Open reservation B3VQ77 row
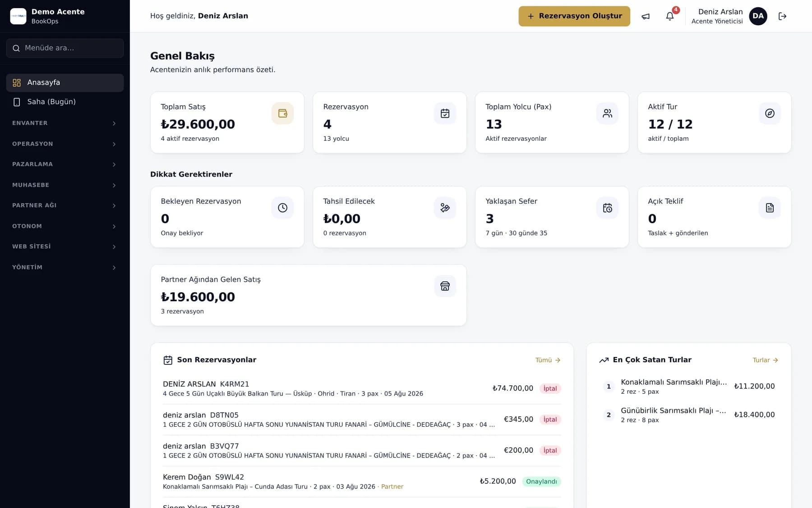Viewport: 812px width, 508px height. coord(362,450)
